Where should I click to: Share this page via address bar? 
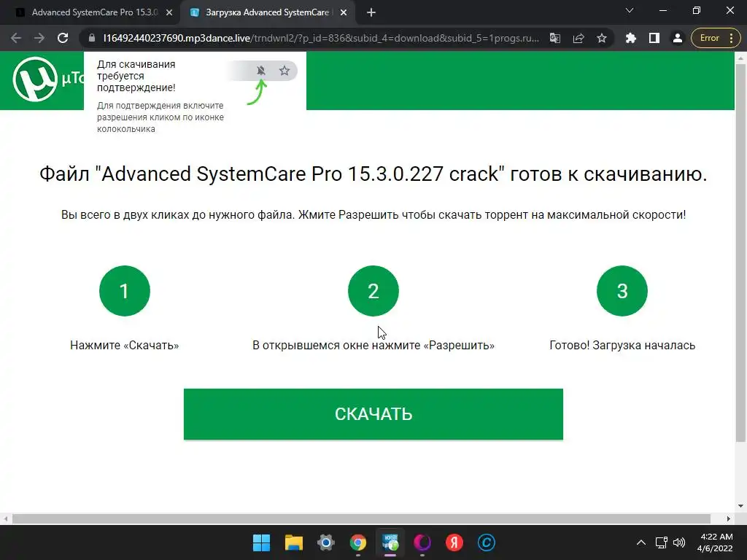pos(578,38)
